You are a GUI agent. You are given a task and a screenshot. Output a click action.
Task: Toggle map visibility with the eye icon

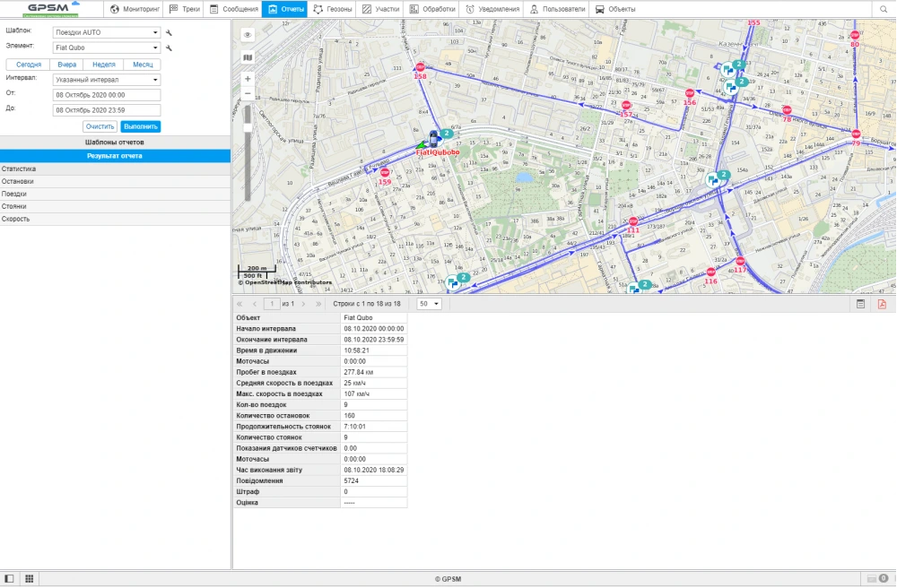[248, 34]
